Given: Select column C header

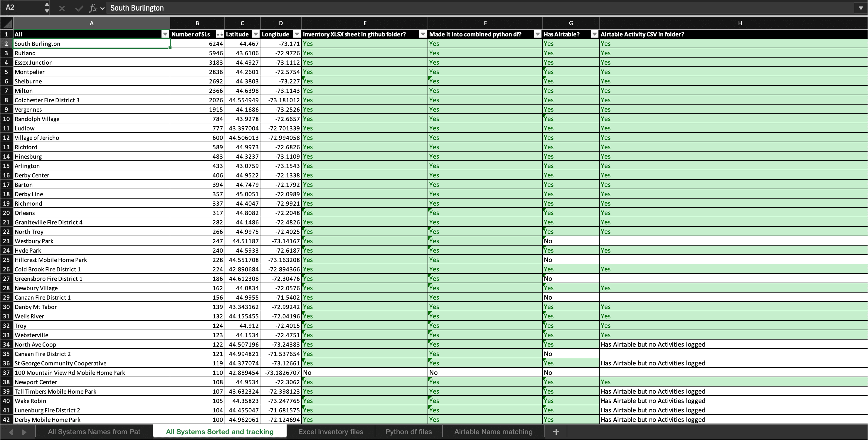Looking at the screenshot, I should click(242, 23).
